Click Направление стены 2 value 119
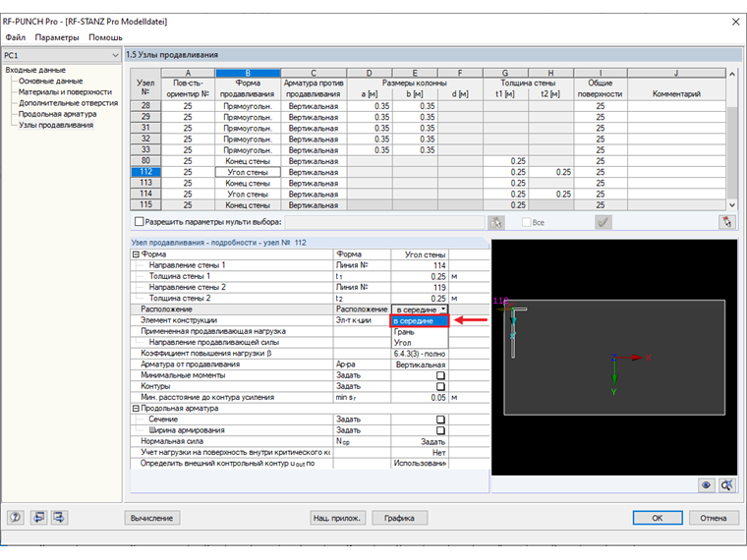This screenshot has width=747, height=560. pos(420,287)
